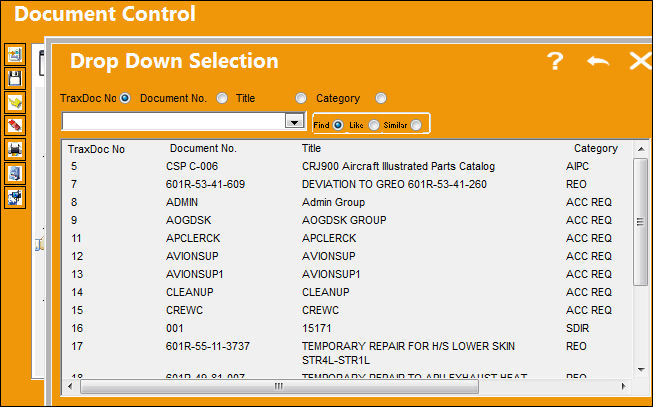
Task: Select AVIONSUP1 in the Document No. column
Action: pos(194,274)
